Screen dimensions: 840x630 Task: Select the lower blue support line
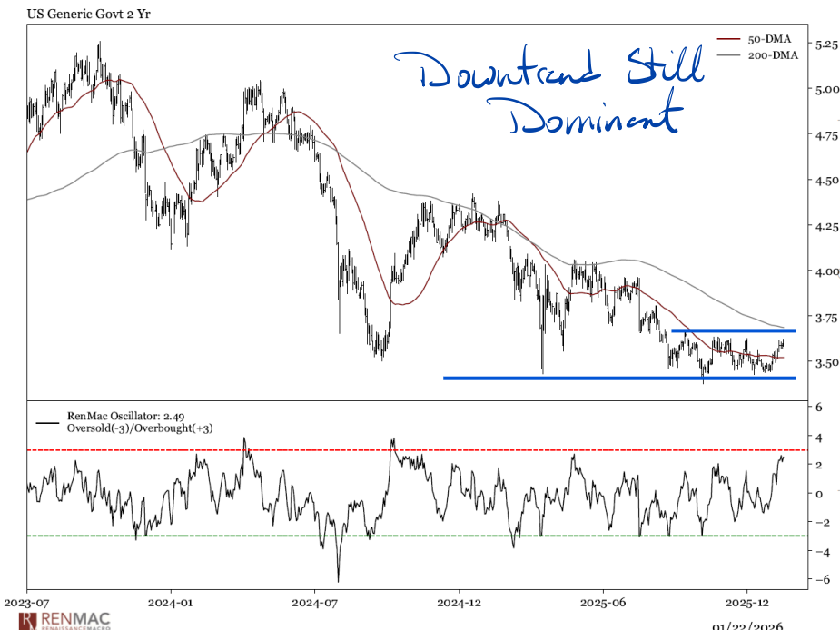pyautogui.click(x=618, y=378)
